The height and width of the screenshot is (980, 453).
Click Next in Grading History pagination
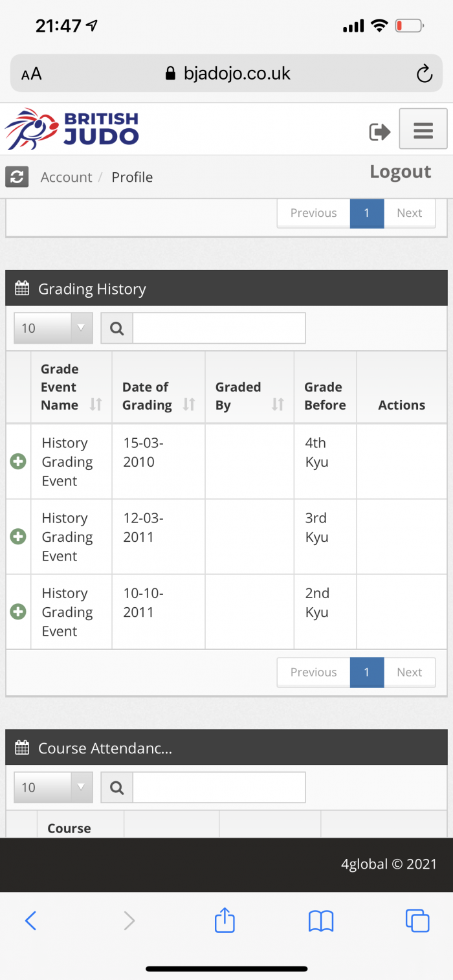[x=410, y=672]
